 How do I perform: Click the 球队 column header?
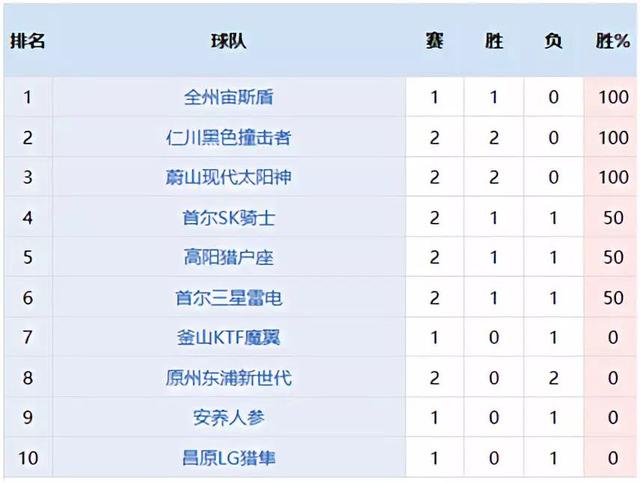coord(229,43)
